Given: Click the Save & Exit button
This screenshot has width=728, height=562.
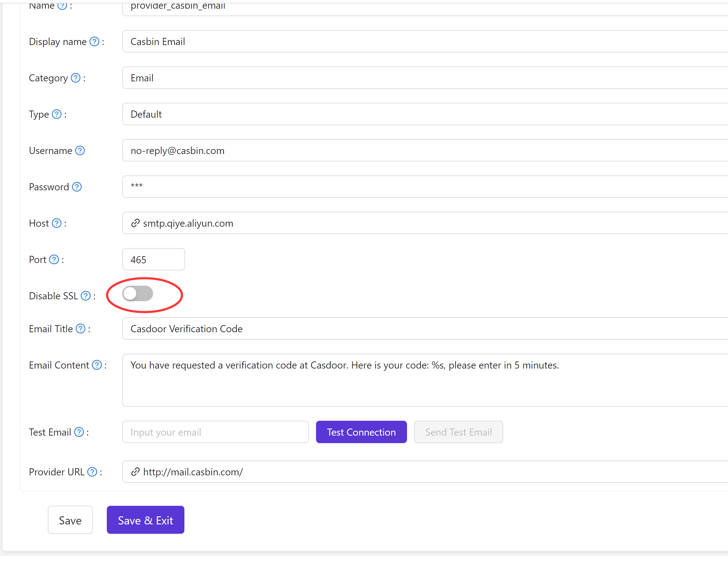Looking at the screenshot, I should pyautogui.click(x=145, y=520).
